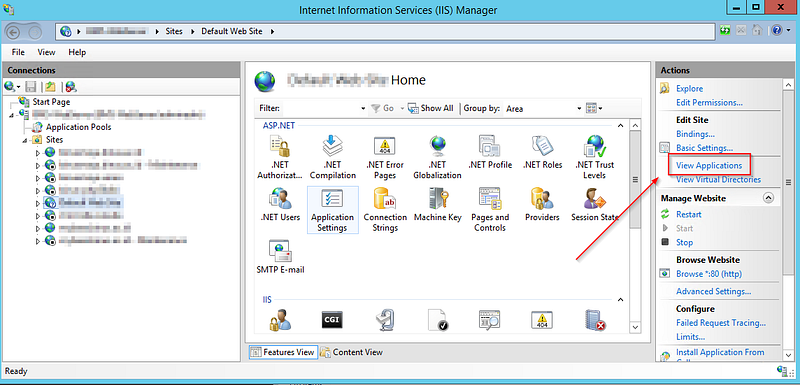Click the Help icon dropdown arrow
The width and height of the screenshot is (800, 385).
787,31
